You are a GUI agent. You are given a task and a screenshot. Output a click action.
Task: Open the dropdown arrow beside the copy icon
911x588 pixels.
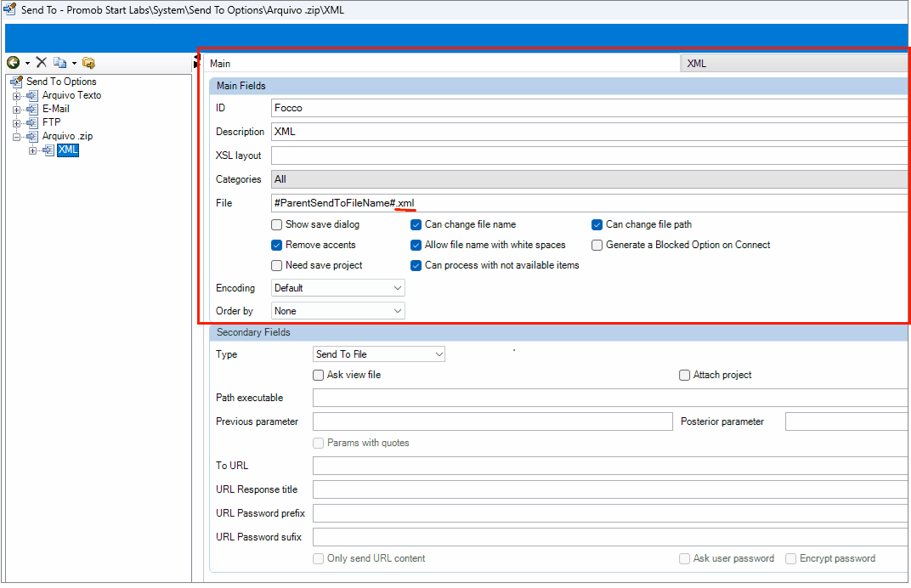point(75,63)
